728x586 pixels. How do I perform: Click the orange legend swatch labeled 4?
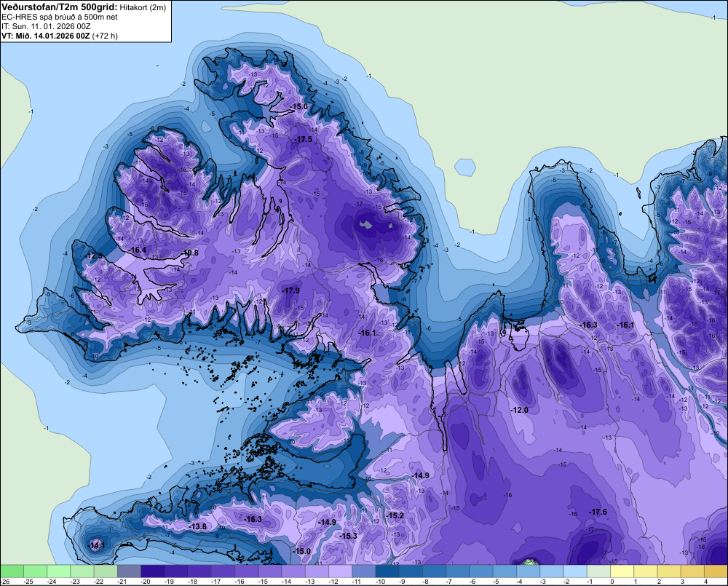coord(716,571)
